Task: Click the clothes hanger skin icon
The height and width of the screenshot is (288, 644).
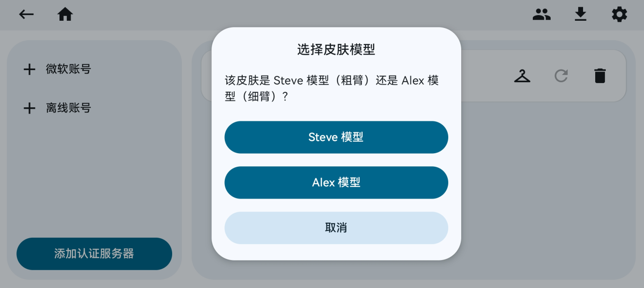Action: 522,76
